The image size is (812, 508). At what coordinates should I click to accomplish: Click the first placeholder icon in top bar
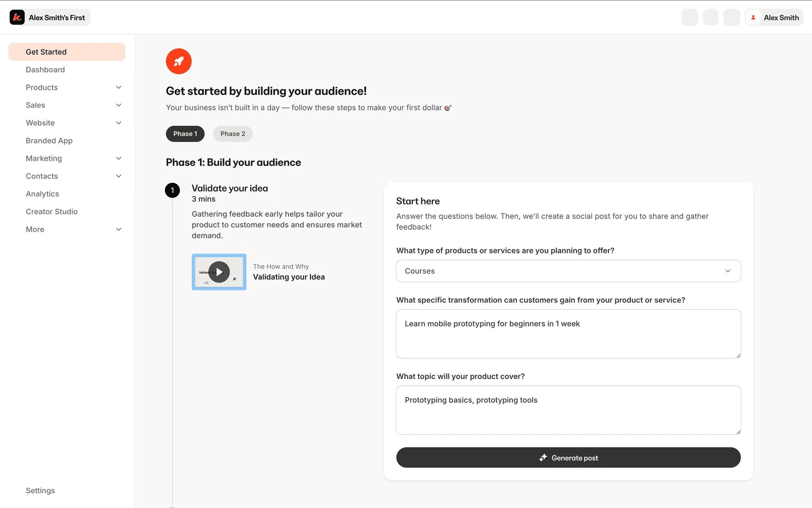(x=689, y=17)
